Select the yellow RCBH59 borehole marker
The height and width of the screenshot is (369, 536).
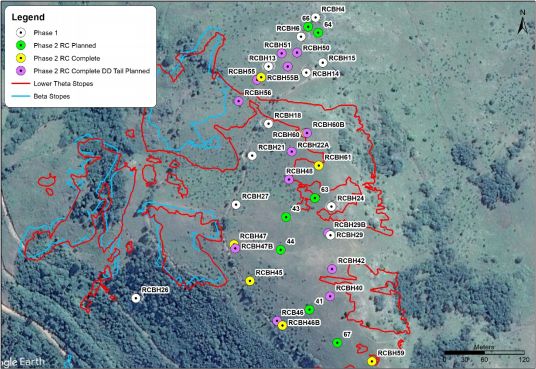click(x=372, y=361)
